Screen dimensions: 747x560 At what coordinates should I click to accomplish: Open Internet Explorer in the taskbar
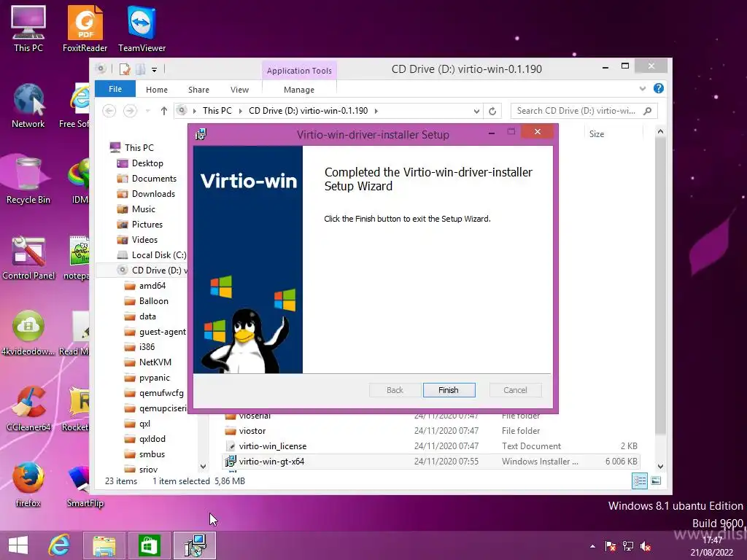tap(59, 545)
